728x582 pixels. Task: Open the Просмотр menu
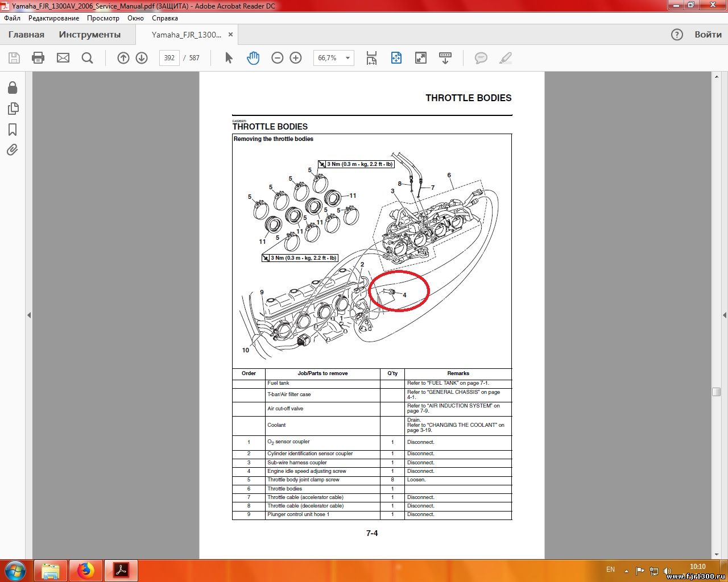click(103, 18)
